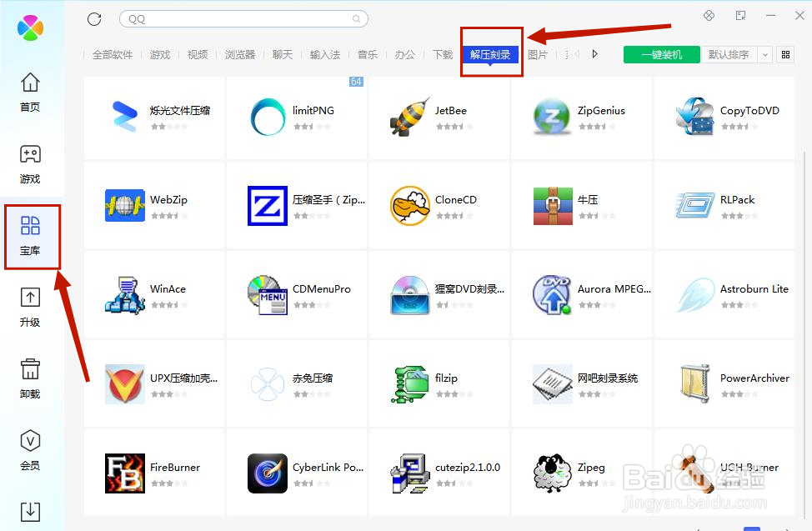
Task: Open the category overflow dots menu
Action: coord(567,54)
